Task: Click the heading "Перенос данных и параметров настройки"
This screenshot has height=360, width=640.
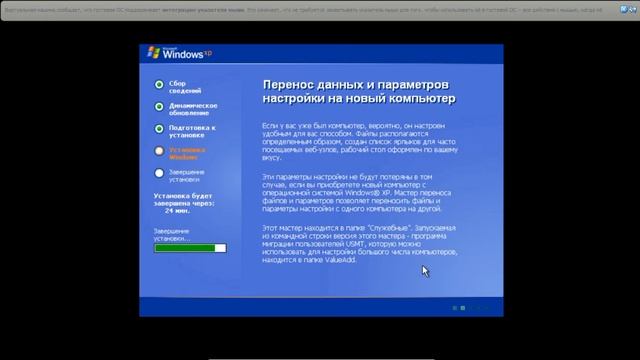Action: (359, 91)
